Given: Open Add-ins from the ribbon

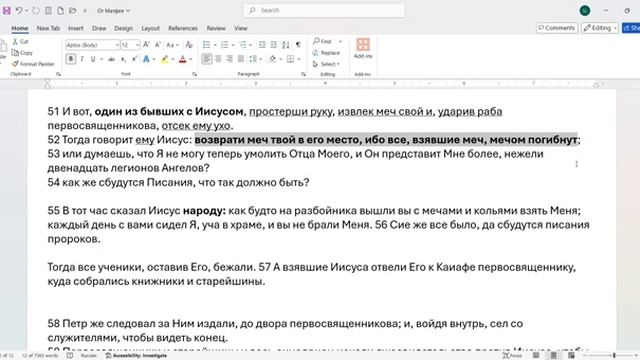Looking at the screenshot, I should pos(363,48).
